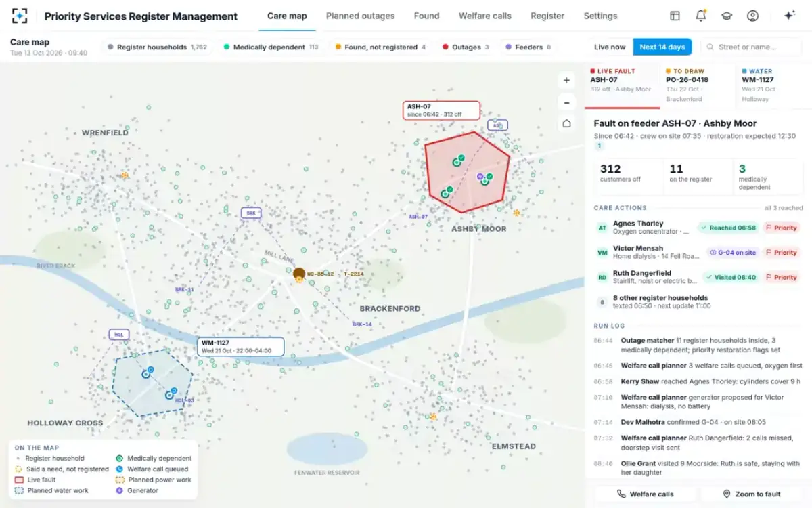Click 07:14 Dev Malhotra log entry
The height and width of the screenshot is (508, 812).
[698, 422]
